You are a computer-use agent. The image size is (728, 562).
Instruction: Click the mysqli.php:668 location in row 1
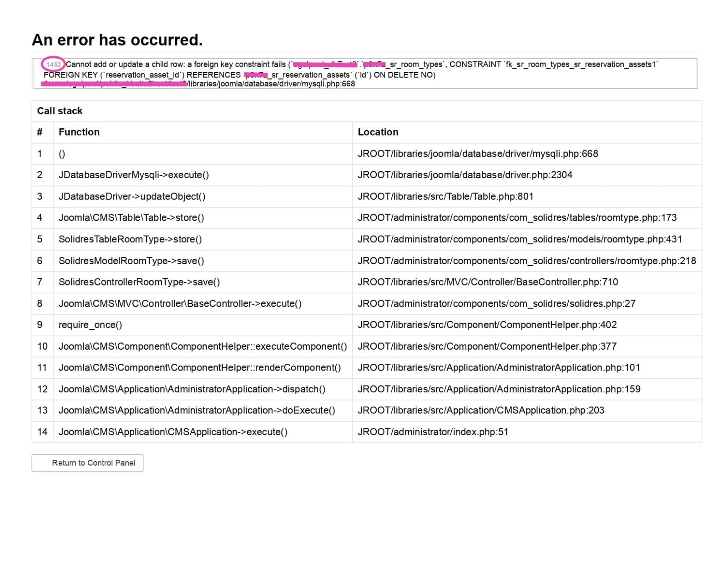[478, 154]
